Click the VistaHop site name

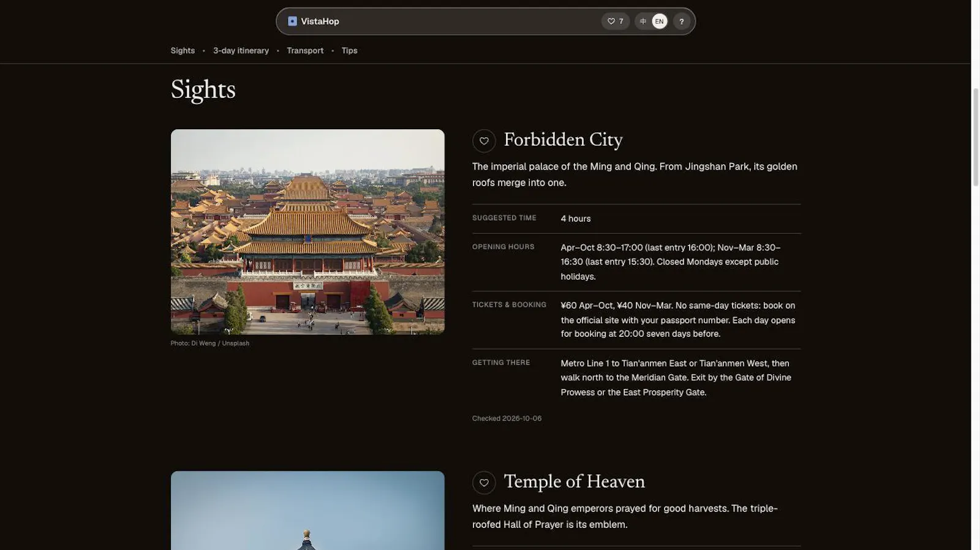(x=320, y=21)
